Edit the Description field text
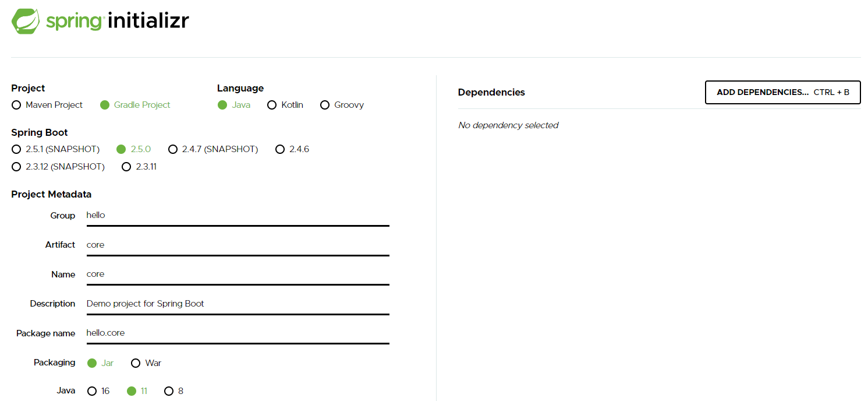 click(238, 304)
